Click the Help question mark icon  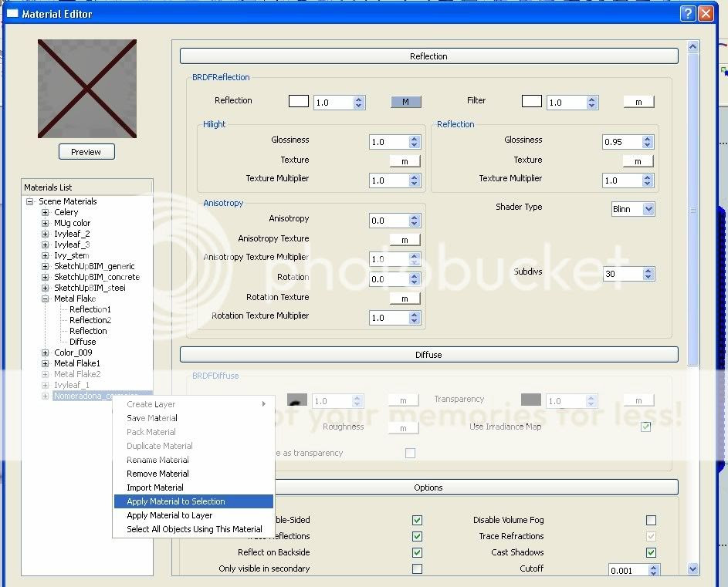(687, 14)
